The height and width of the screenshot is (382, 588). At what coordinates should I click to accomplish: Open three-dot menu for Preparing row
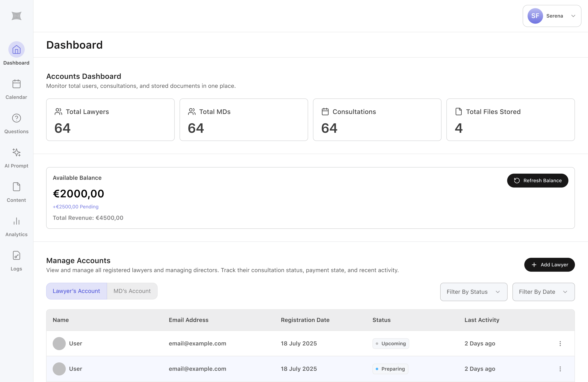pos(560,369)
